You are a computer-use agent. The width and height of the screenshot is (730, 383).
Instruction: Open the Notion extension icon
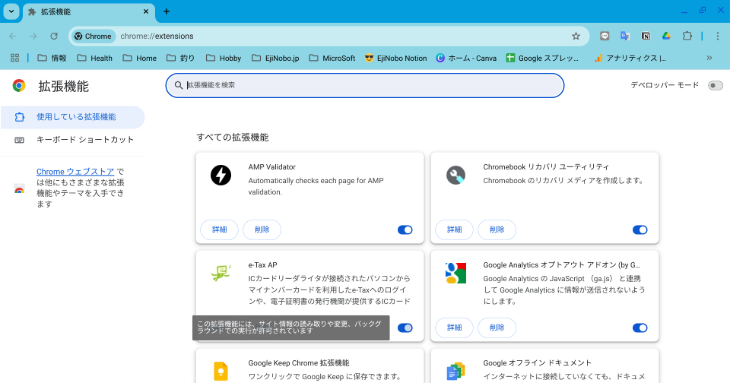646,36
